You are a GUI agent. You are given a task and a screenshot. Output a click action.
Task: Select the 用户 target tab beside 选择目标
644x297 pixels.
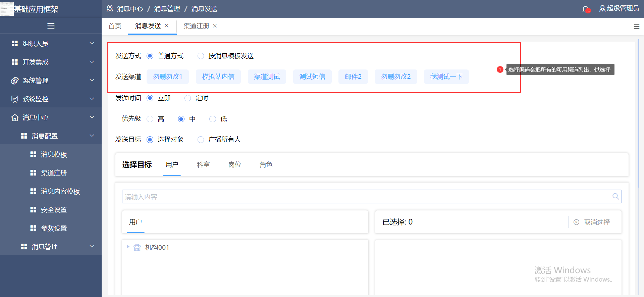[172, 165]
